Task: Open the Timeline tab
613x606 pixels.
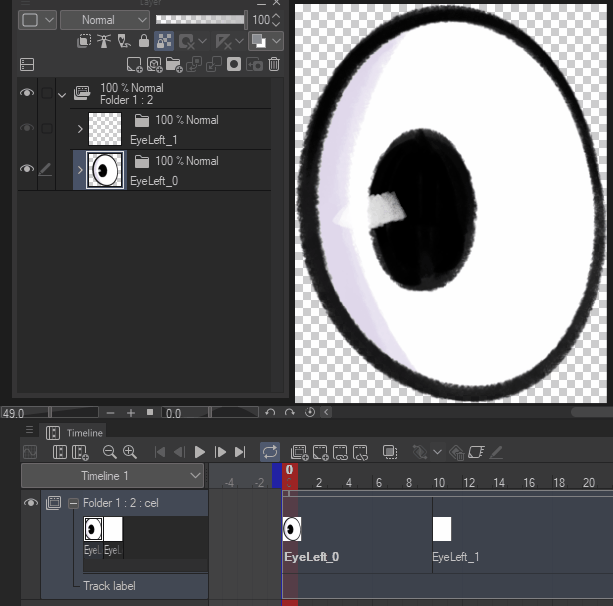Action: click(x=74, y=432)
